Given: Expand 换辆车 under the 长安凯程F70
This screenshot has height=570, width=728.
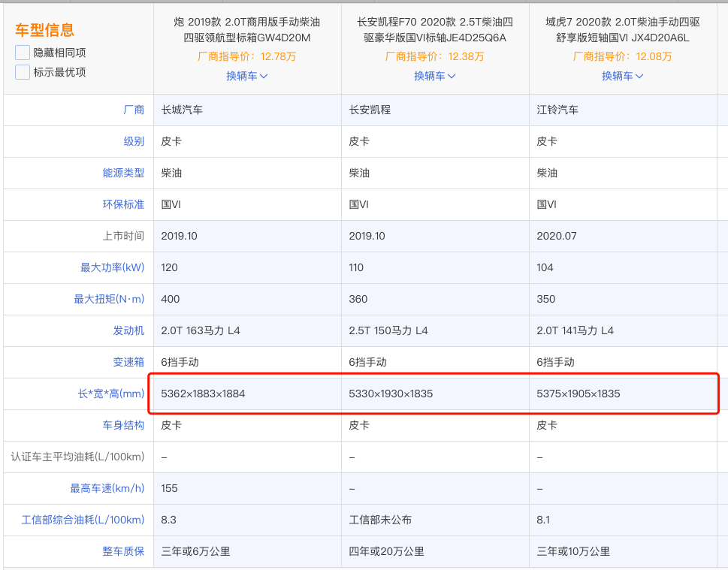Looking at the screenshot, I should [x=434, y=76].
